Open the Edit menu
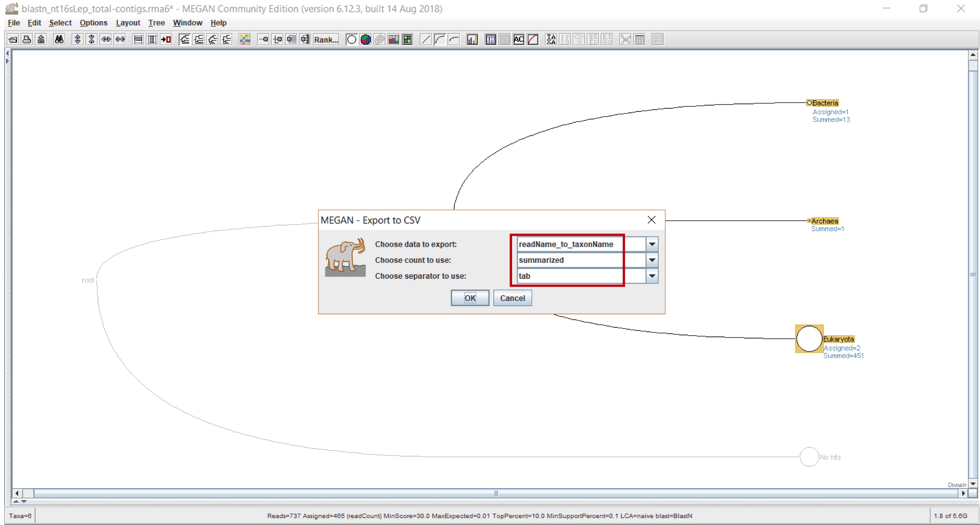The height and width of the screenshot is (525, 980). point(34,23)
